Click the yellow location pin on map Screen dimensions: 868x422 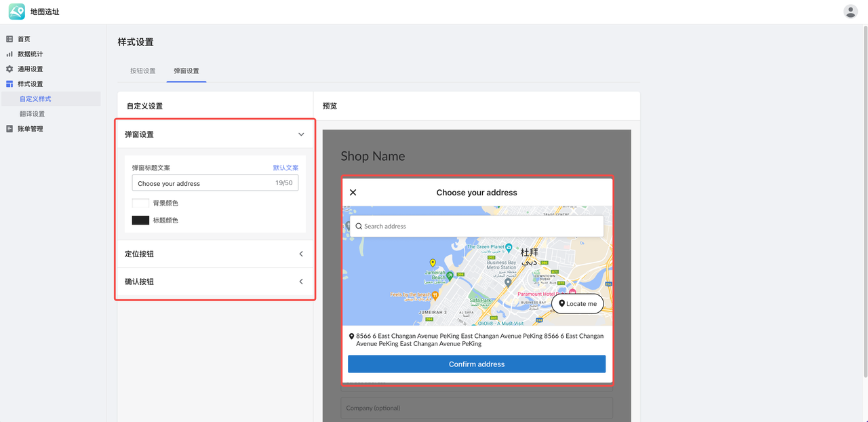click(x=433, y=263)
